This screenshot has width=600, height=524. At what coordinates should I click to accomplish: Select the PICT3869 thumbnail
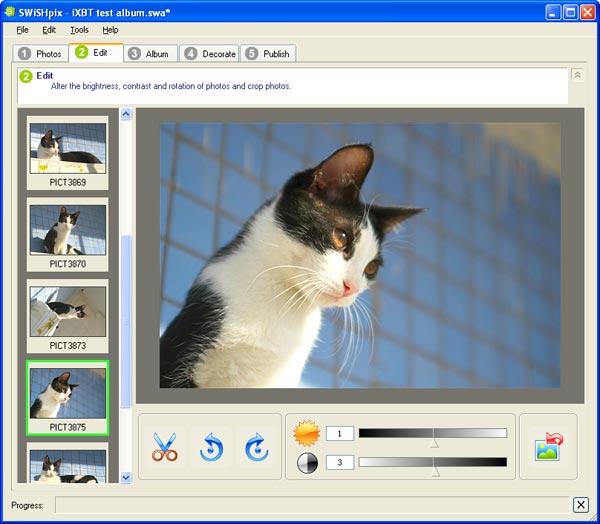point(68,153)
